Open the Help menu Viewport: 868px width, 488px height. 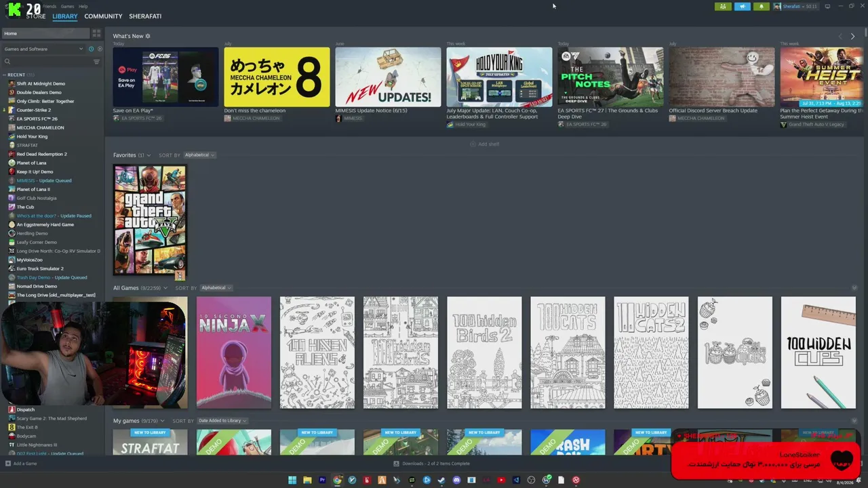pos(83,6)
